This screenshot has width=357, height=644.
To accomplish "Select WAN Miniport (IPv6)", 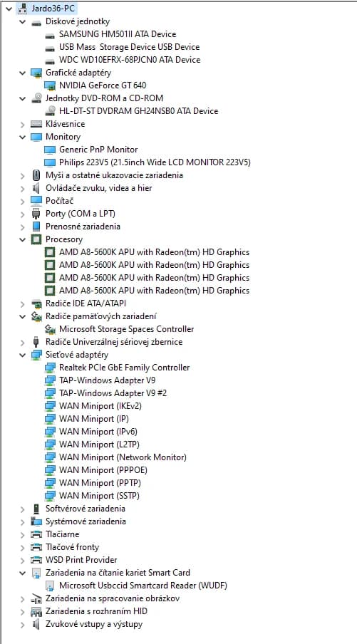I will [98, 432].
